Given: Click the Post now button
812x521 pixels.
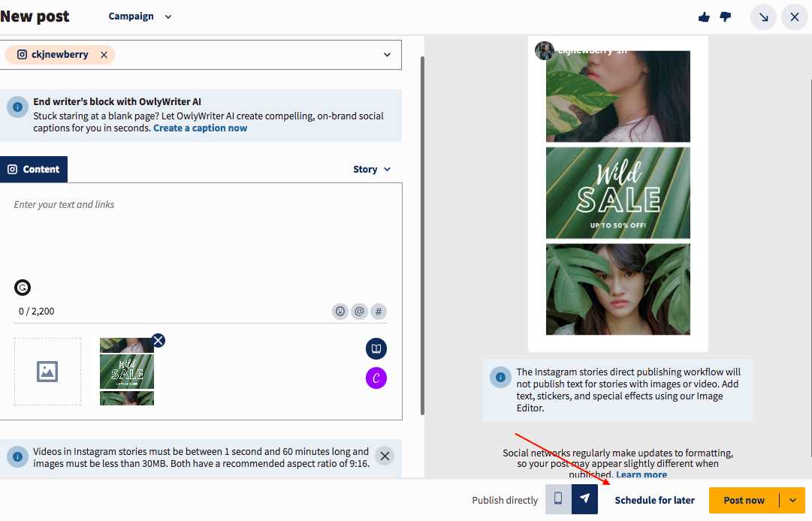Looking at the screenshot, I should 744,500.
